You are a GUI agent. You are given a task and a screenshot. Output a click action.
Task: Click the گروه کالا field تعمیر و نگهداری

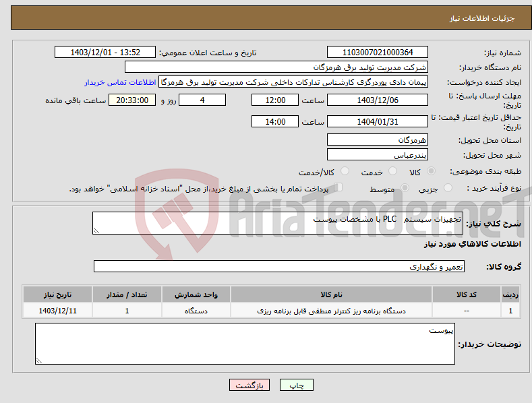point(279,266)
